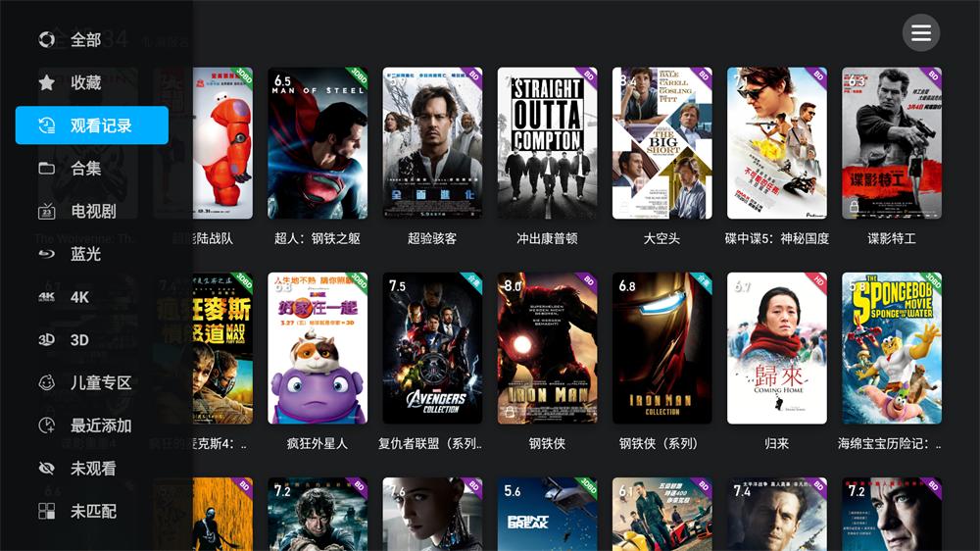Select the 全部 category icon

click(47, 40)
